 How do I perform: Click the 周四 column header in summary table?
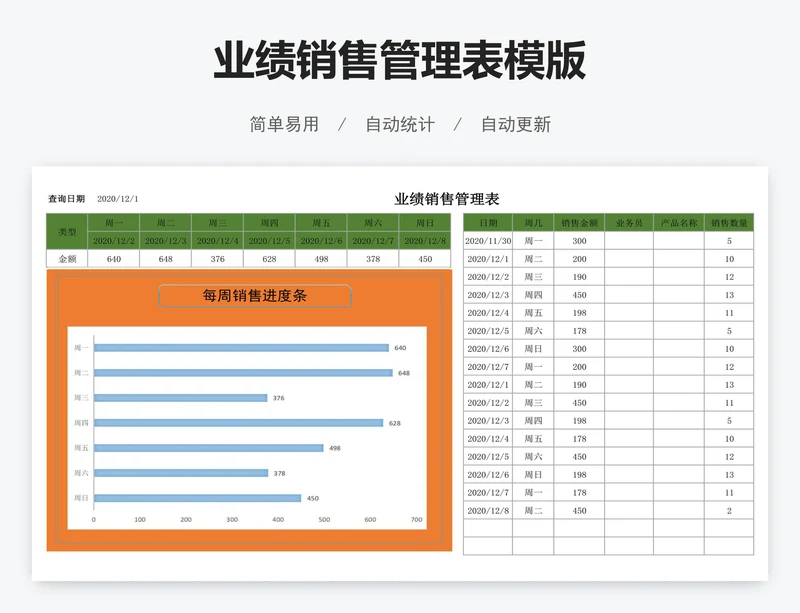[x=269, y=223]
